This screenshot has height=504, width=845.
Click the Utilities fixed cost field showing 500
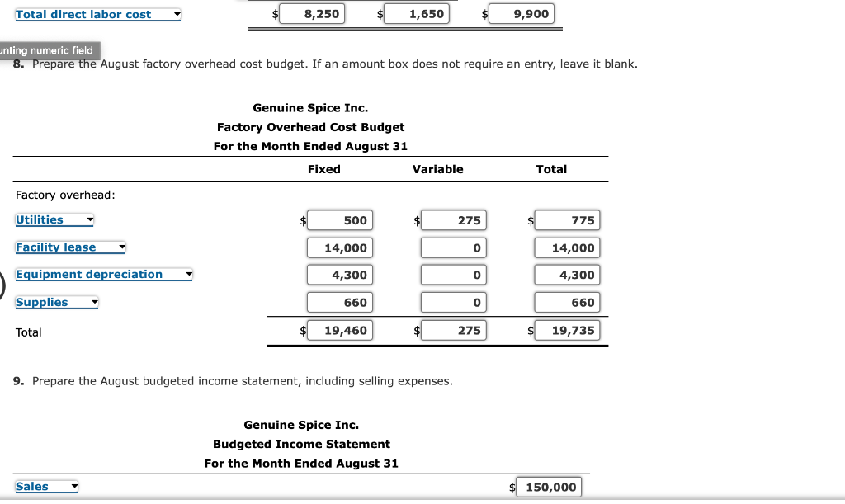[340, 220]
